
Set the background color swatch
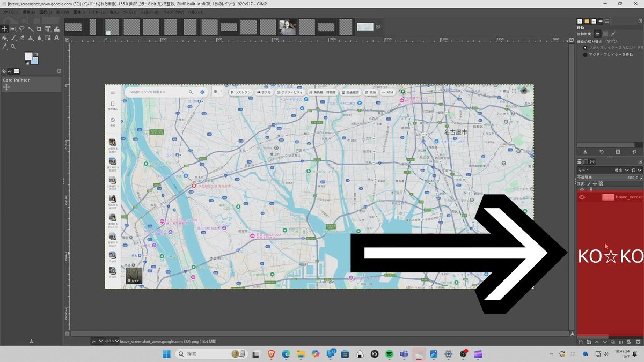tap(35, 61)
